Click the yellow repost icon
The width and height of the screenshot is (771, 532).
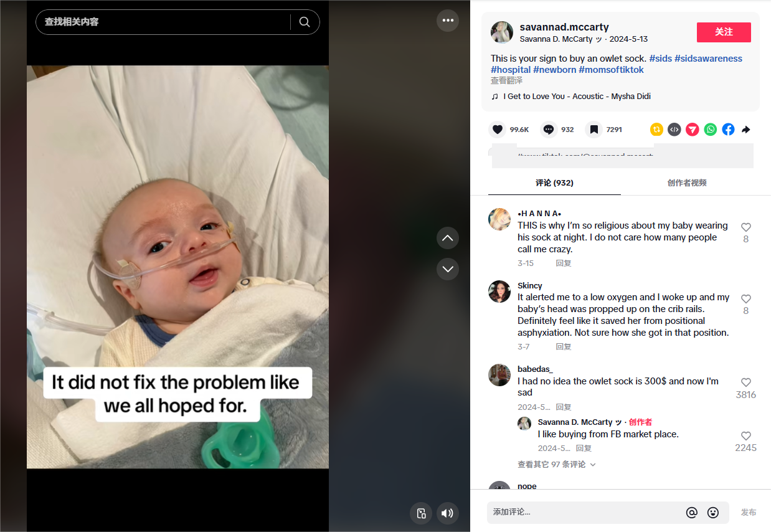[x=656, y=130]
